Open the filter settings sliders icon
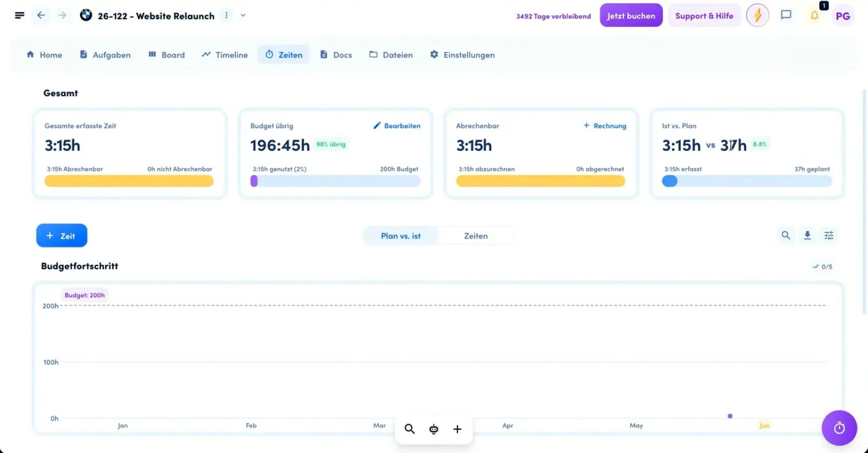 pyautogui.click(x=829, y=236)
